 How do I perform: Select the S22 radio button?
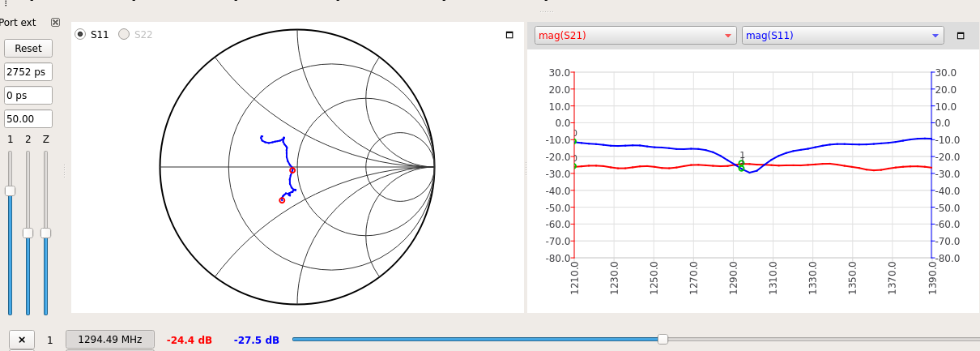point(124,34)
